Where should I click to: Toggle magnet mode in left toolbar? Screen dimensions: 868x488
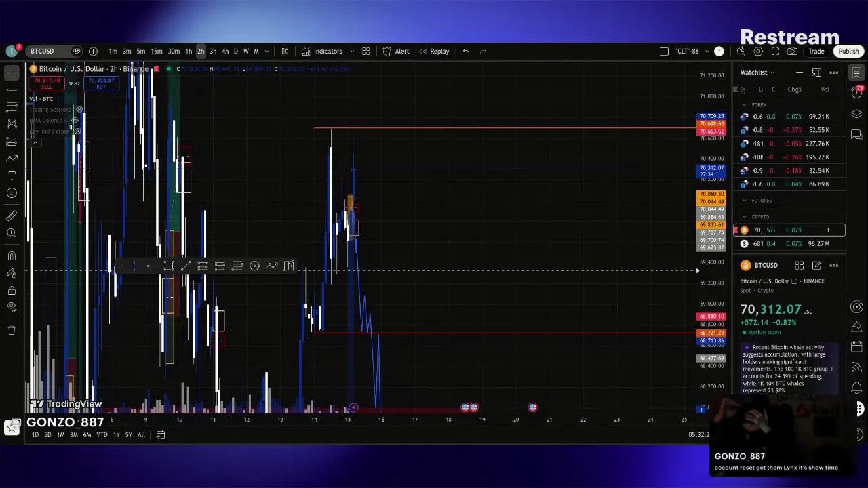click(x=12, y=256)
